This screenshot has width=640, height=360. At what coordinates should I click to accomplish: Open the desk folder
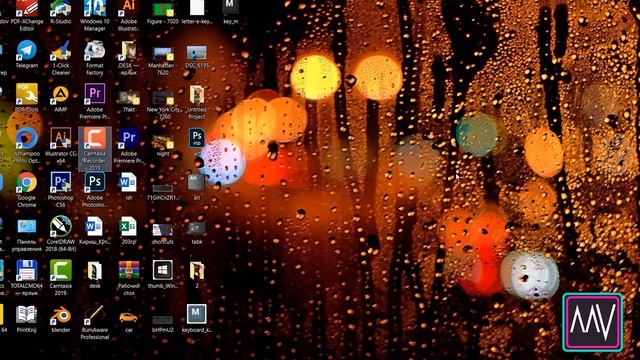(95, 273)
